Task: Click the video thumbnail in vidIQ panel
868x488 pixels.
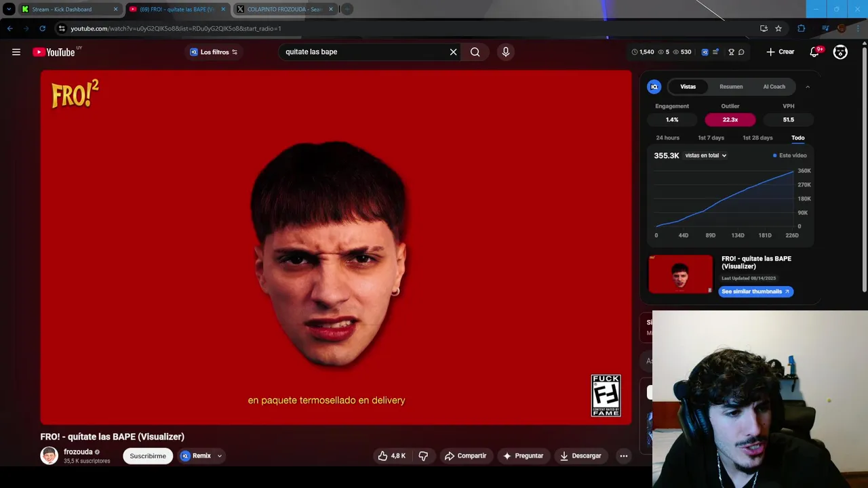Action: point(681,274)
